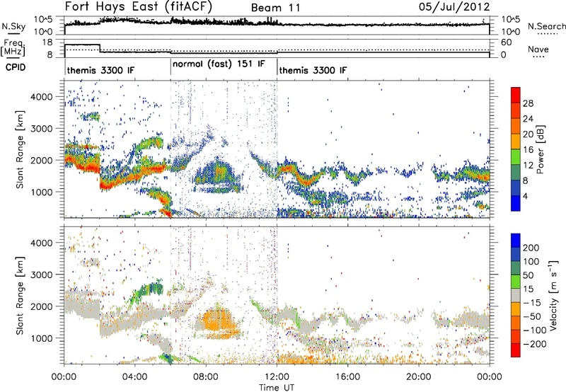Click the '04:00' time tick label
Image resolution: width=566 pixels, height=392 pixels.
pos(134,377)
